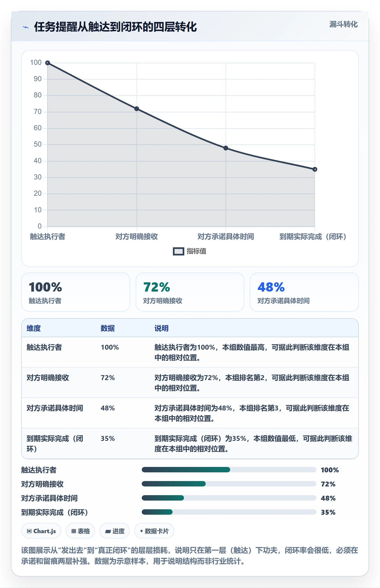Click the 到期实际完成（闭环）row label in the table

55,444
